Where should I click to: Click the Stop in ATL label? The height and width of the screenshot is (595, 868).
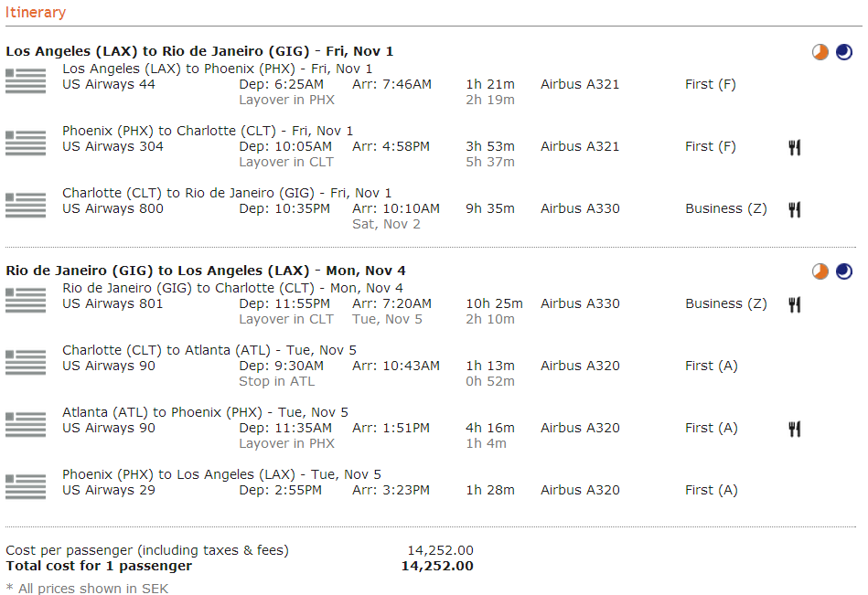tap(276, 381)
